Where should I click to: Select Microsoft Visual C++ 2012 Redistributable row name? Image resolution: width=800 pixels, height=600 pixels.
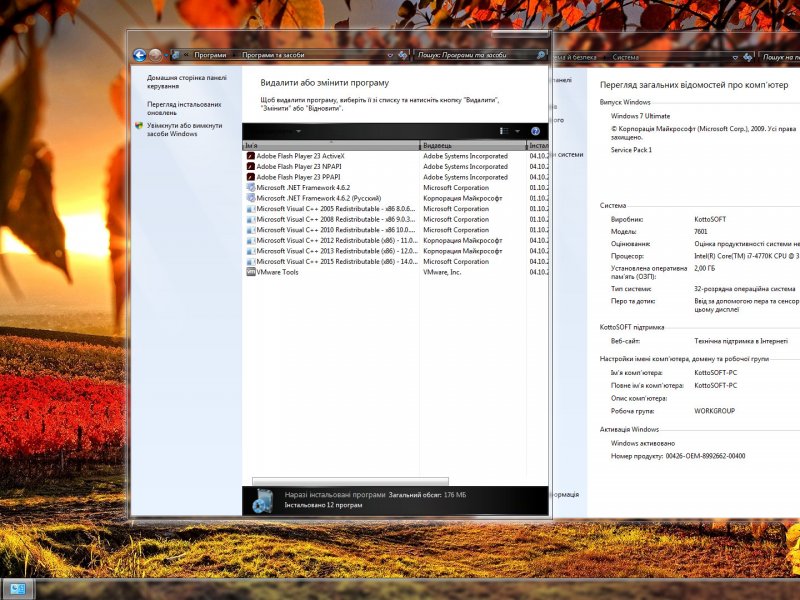336,240
